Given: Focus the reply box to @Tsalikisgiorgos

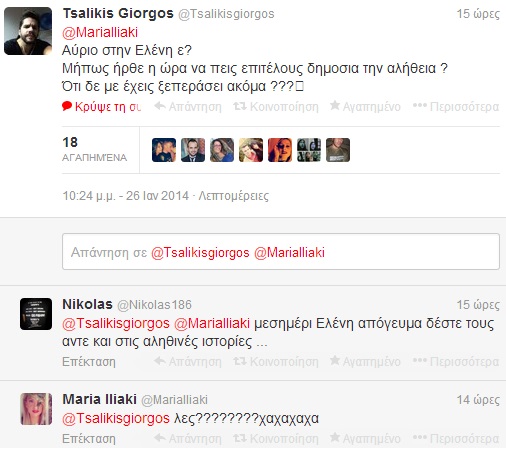Looking at the screenshot, I should (281, 252).
